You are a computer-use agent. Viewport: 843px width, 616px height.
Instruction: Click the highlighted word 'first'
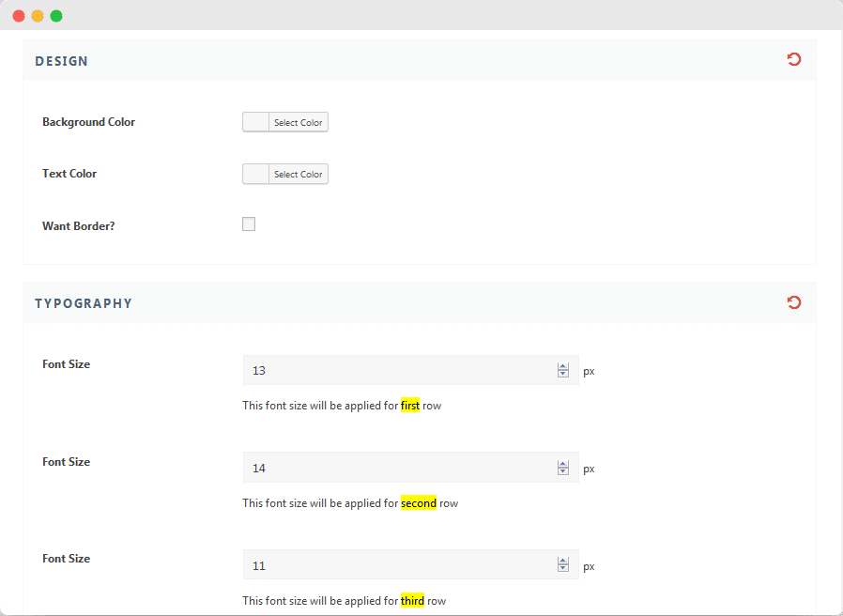410,406
